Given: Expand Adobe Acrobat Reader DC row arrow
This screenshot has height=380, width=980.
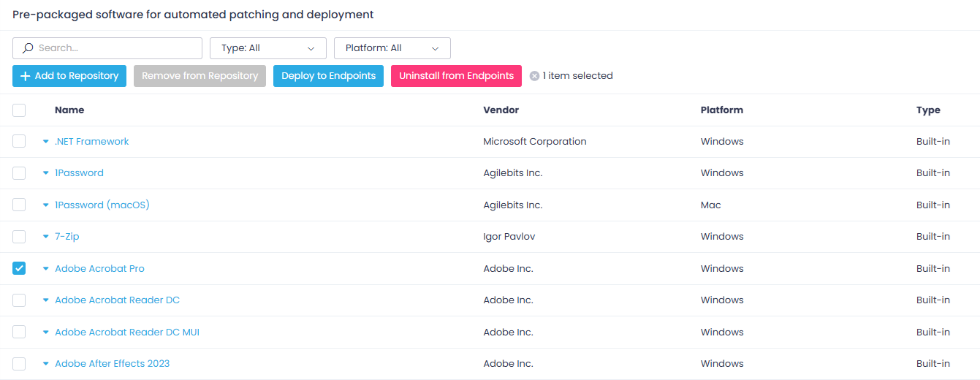Looking at the screenshot, I should pos(46,300).
